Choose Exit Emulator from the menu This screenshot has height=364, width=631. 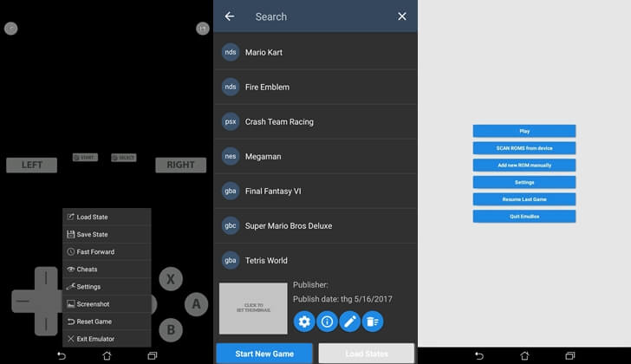click(107, 339)
